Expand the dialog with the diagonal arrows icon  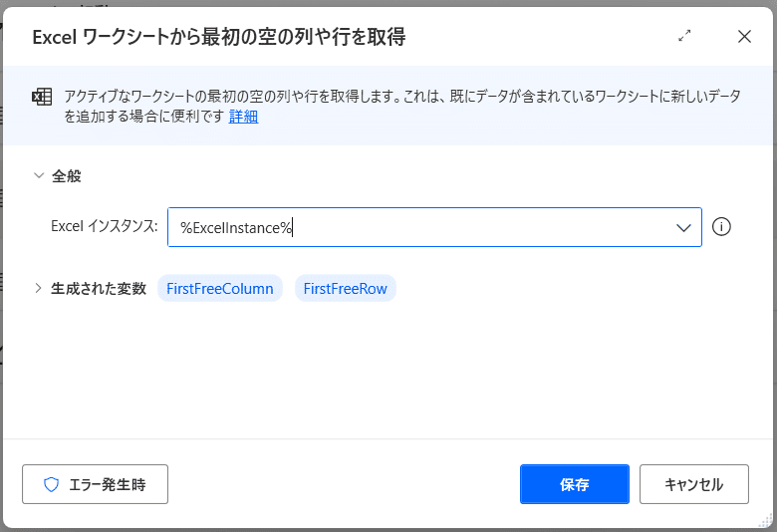click(x=684, y=36)
